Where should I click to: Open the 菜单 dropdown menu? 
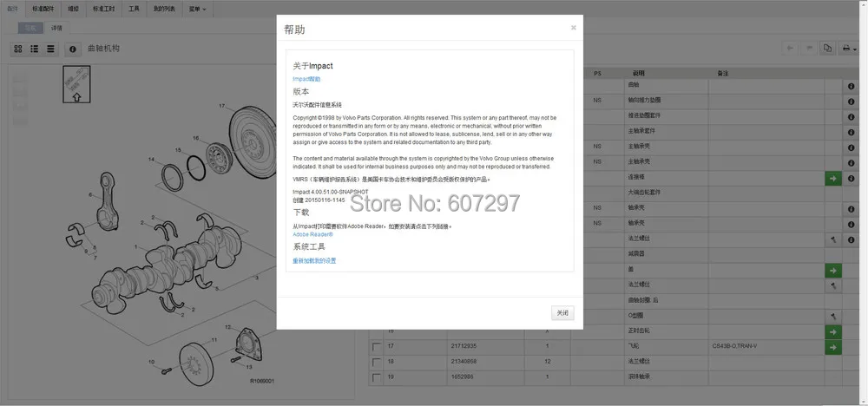197,9
